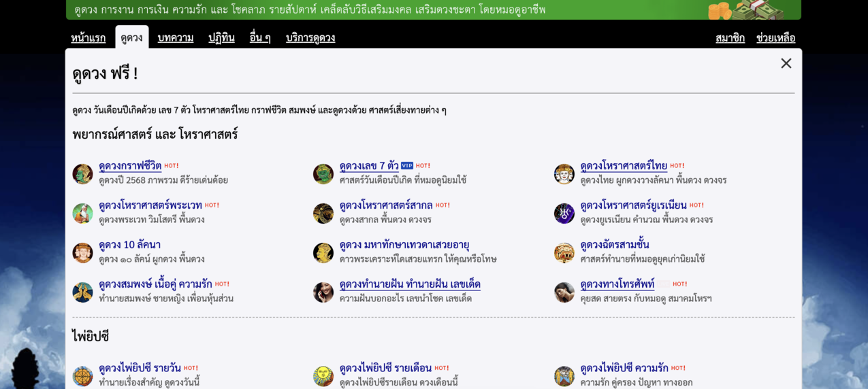Open the ปฏิทิน menu
The width and height of the screenshot is (868, 389).
[x=221, y=37]
